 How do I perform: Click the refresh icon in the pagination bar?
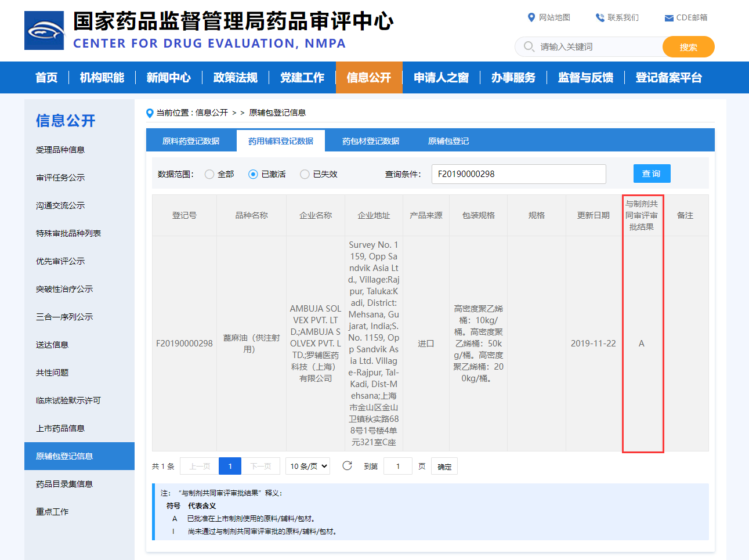pos(346,466)
